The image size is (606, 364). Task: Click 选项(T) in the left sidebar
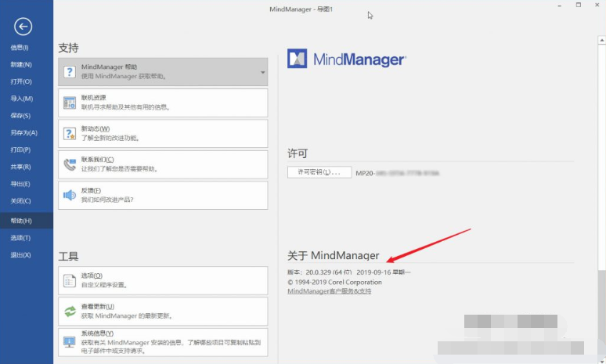click(x=21, y=238)
